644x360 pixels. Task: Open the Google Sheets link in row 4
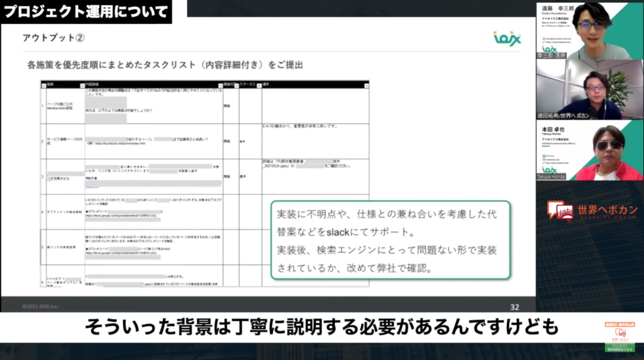(121, 215)
